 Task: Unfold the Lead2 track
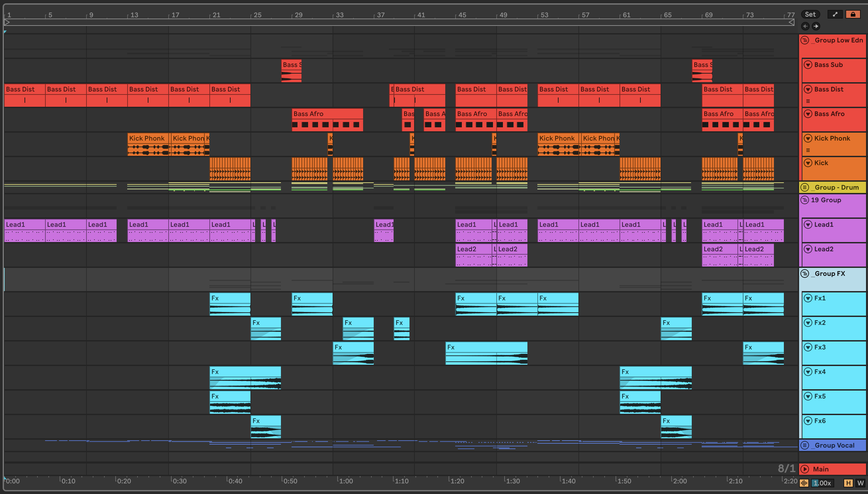pyautogui.click(x=808, y=249)
